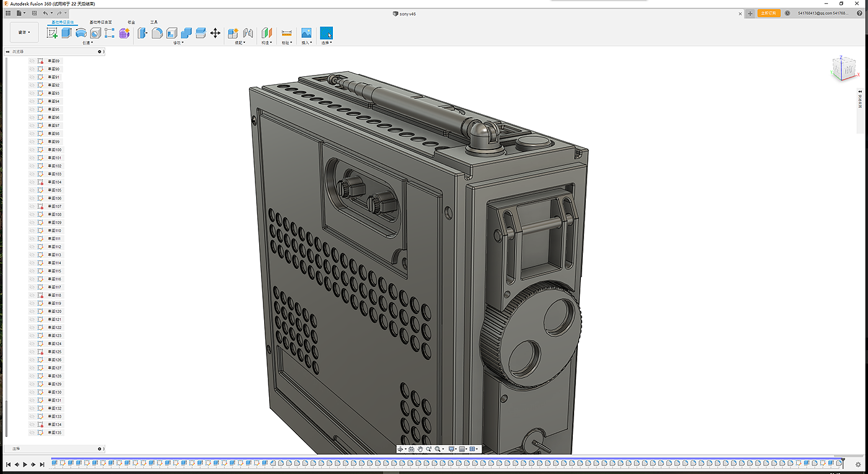Click the orange subscribe button

tap(769, 13)
